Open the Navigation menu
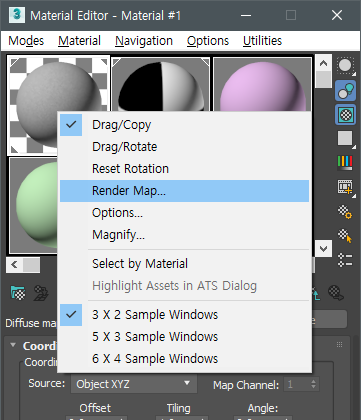Image resolution: width=361 pixels, height=420 pixels. (144, 41)
